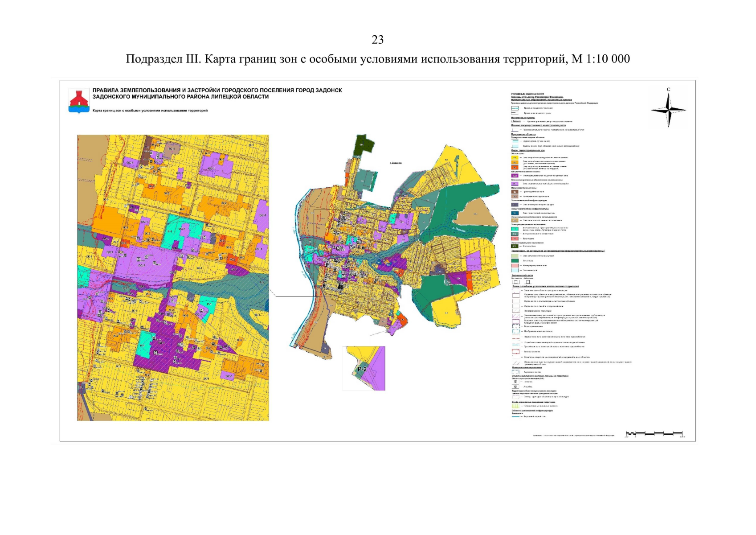Click the yellow residential zone legend swatch

point(515,158)
